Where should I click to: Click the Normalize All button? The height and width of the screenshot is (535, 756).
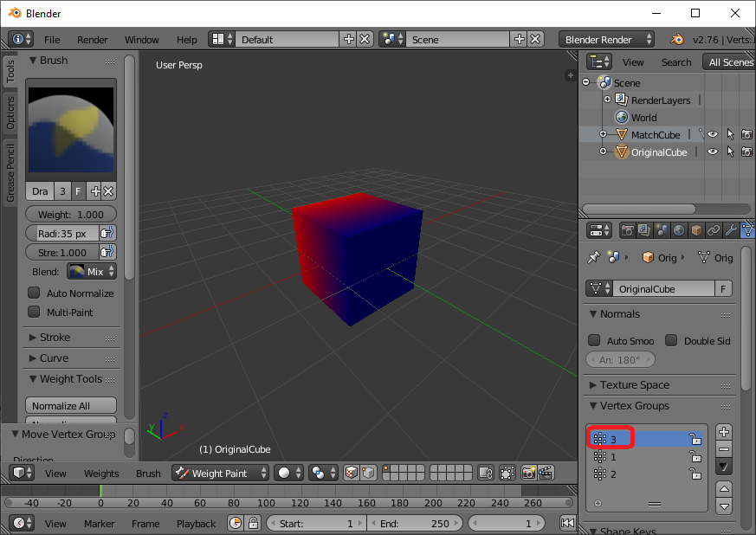pos(71,406)
